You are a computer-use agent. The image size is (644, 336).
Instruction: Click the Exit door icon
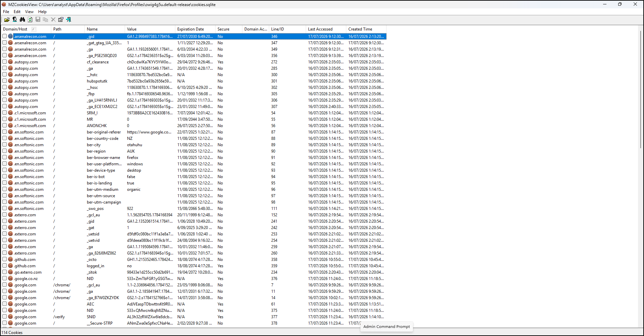tap(69, 19)
